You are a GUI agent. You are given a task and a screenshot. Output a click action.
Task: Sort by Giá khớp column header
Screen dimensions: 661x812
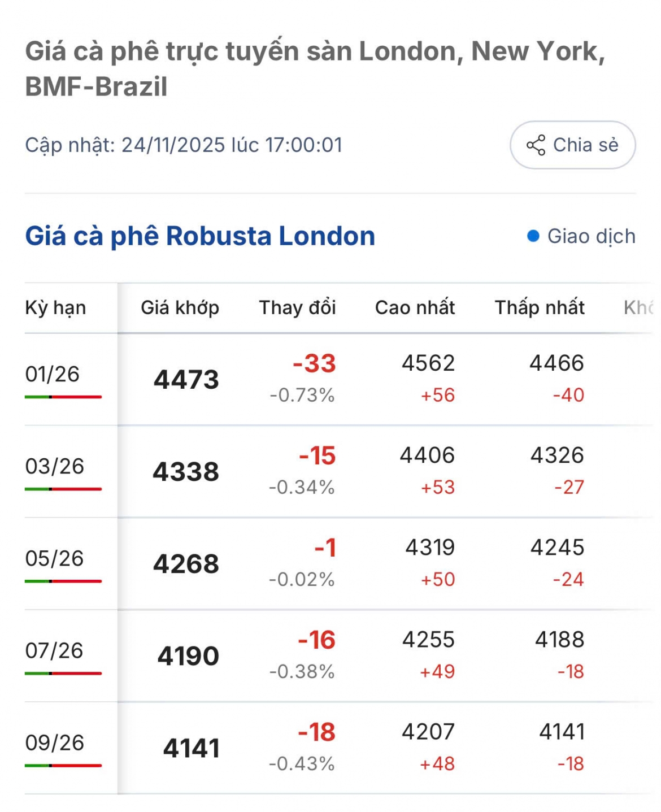click(x=180, y=308)
